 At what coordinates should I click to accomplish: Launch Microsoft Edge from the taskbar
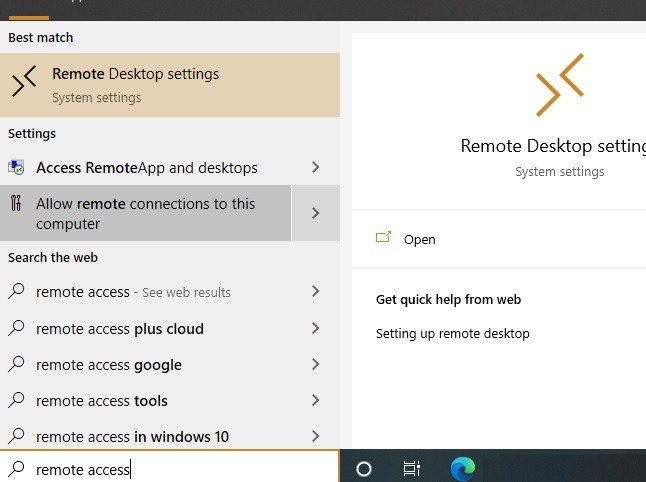tap(463, 468)
